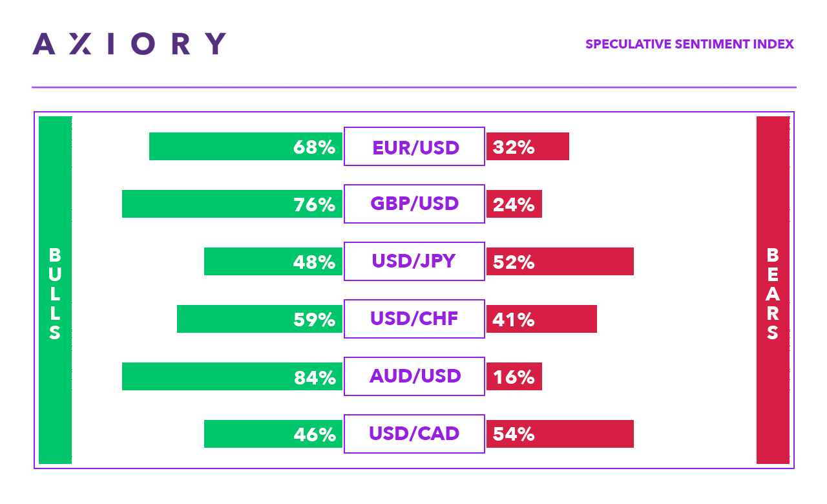
Task: Click the AXIORY logo
Action: [129, 44]
